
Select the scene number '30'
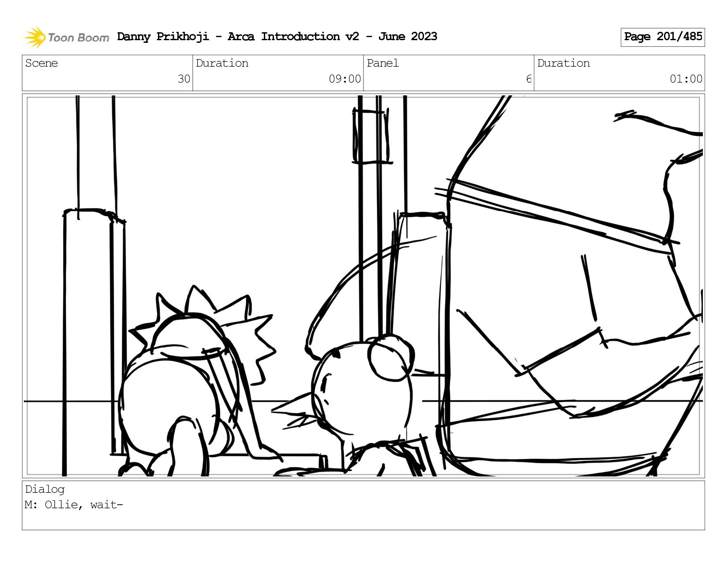click(x=184, y=79)
